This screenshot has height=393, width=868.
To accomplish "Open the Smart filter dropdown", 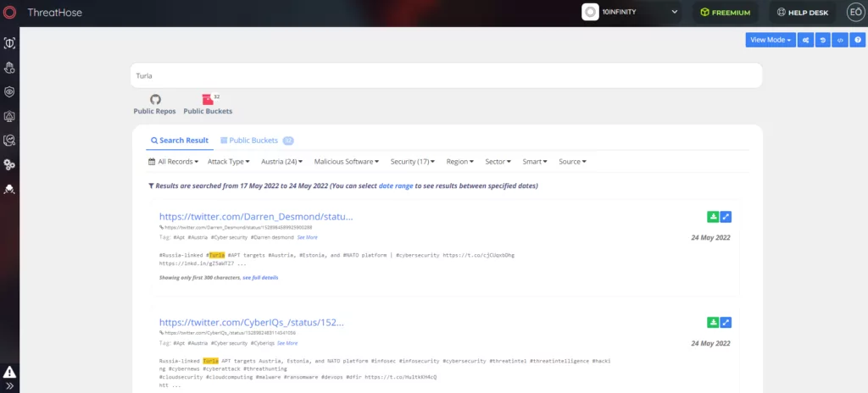I will (x=535, y=162).
